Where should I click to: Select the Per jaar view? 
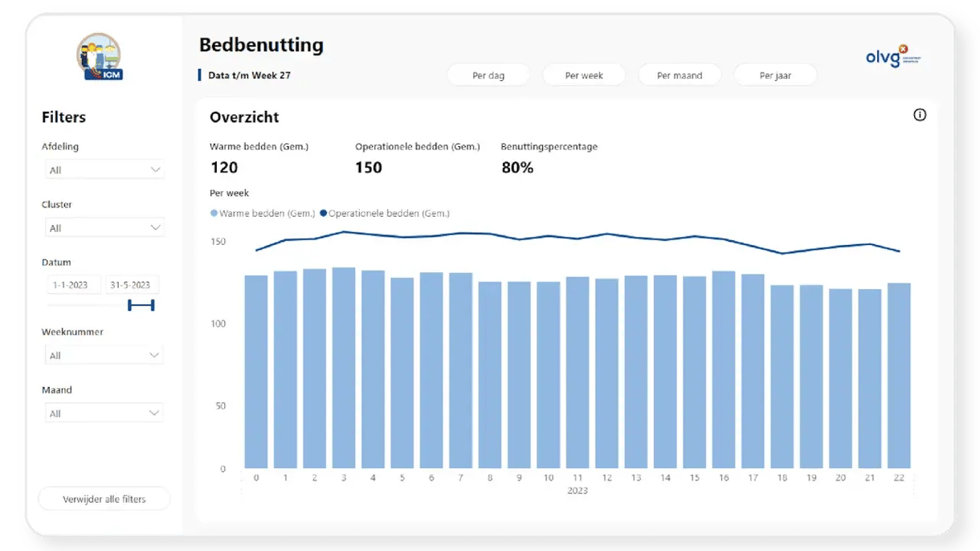pos(775,76)
